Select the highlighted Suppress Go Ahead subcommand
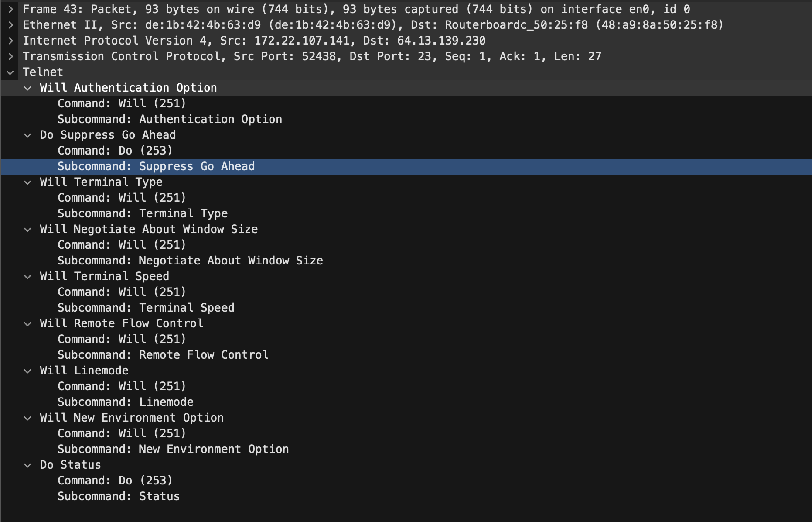Viewport: 812px width, 522px height. click(156, 166)
